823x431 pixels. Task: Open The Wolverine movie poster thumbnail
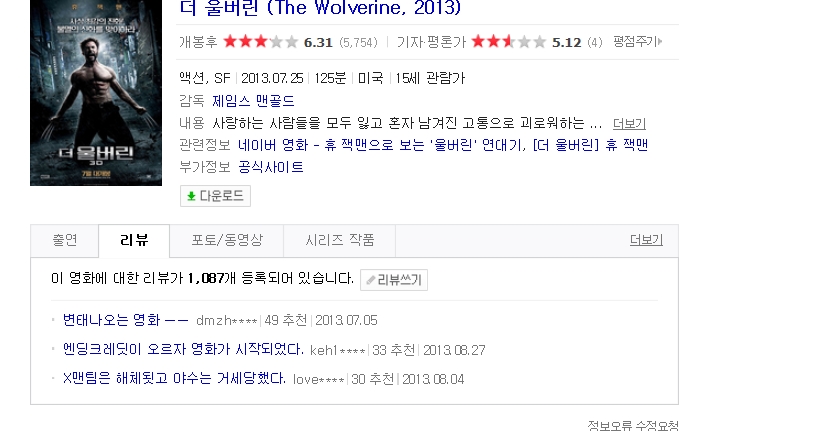click(x=96, y=92)
